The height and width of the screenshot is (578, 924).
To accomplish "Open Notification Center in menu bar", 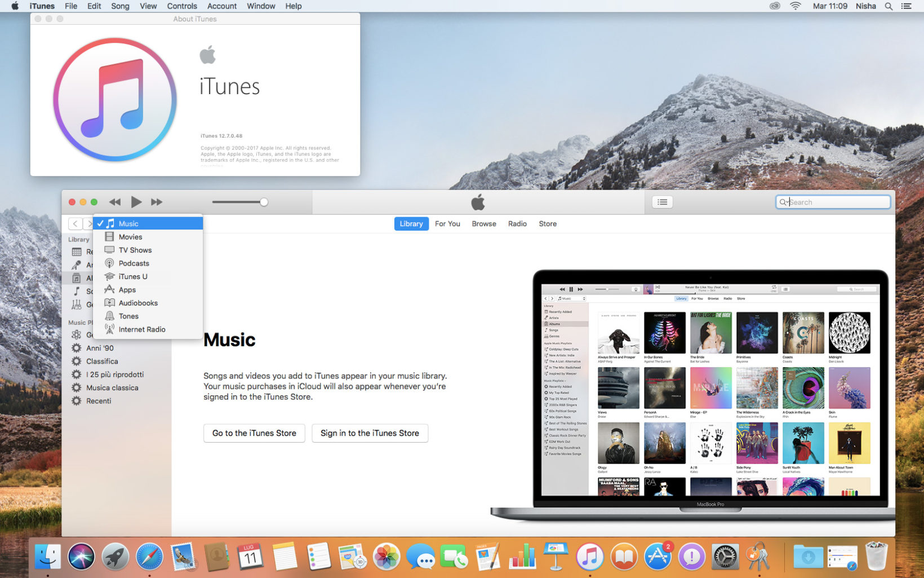I will 907,6.
